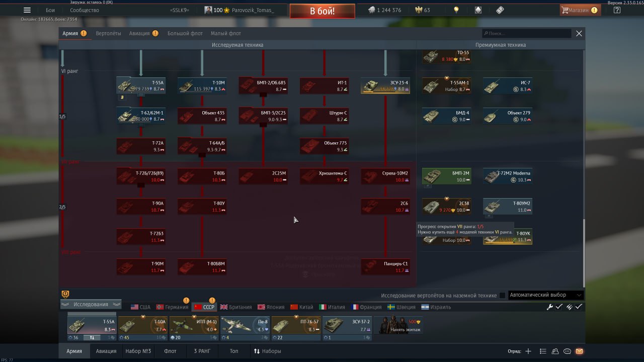644x362 pixels.
Task: Open the ticket-shaped icon in top bar
Action: click(500, 10)
